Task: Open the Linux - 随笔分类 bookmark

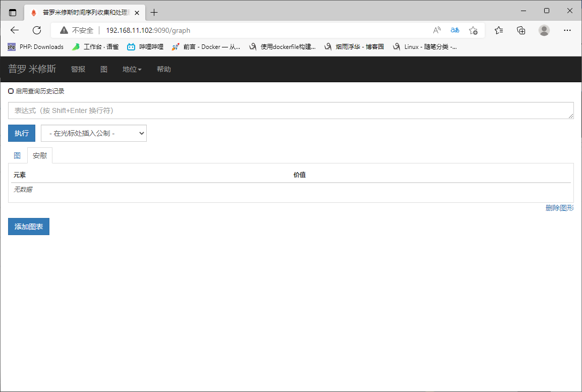Action: [425, 47]
